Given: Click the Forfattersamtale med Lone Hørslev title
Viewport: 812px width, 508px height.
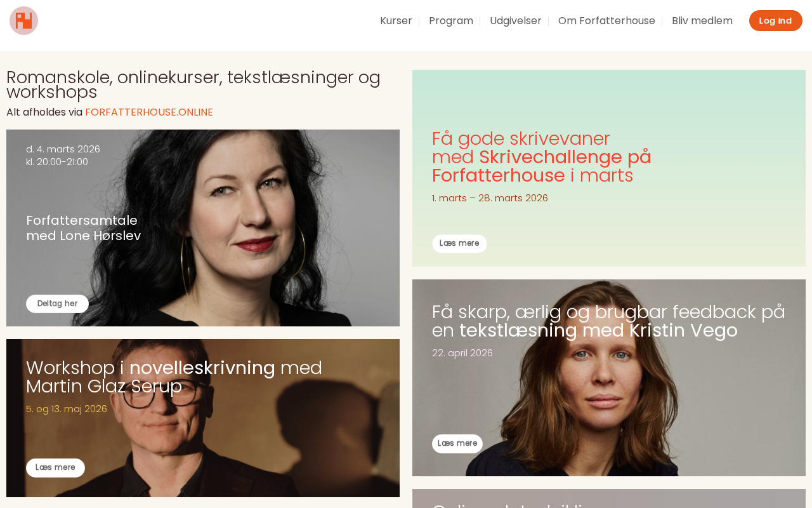Looking at the screenshot, I should [84, 228].
